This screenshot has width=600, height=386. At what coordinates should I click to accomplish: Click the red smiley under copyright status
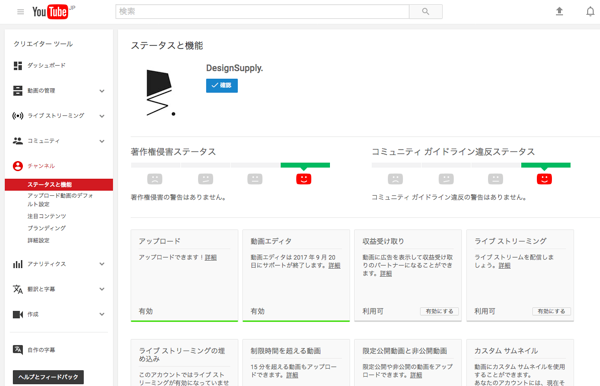(x=304, y=179)
